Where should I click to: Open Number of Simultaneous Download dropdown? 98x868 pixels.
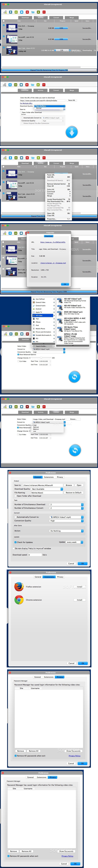[67, 504]
